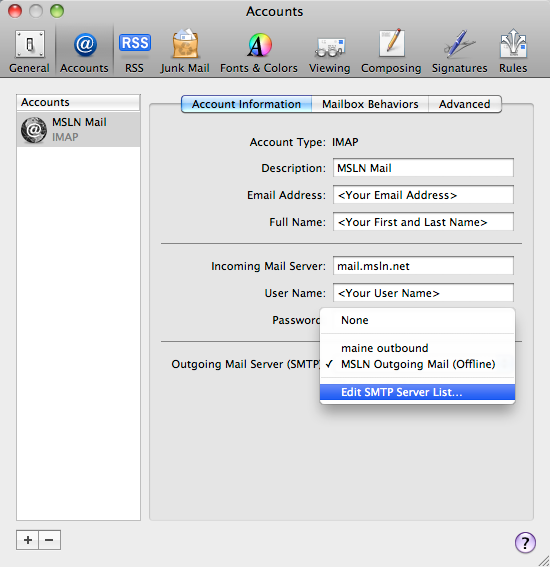This screenshot has height=567, width=550.
Task: Choose maine outbound SMTP server
Action: pos(417,348)
